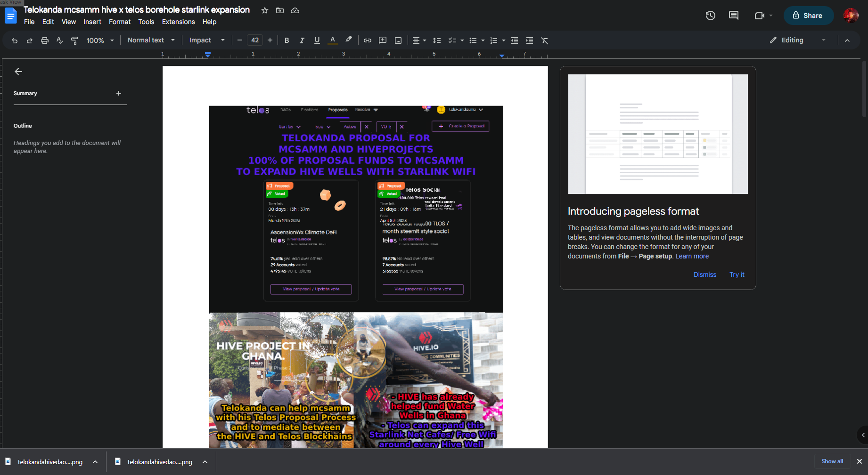The width and height of the screenshot is (868, 475).
Task: Open the Format menu
Action: (x=120, y=22)
